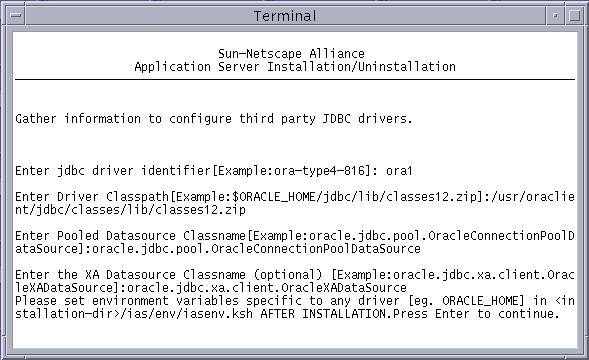Maximize the Terminal window
The image size is (589, 360).
point(574,16)
